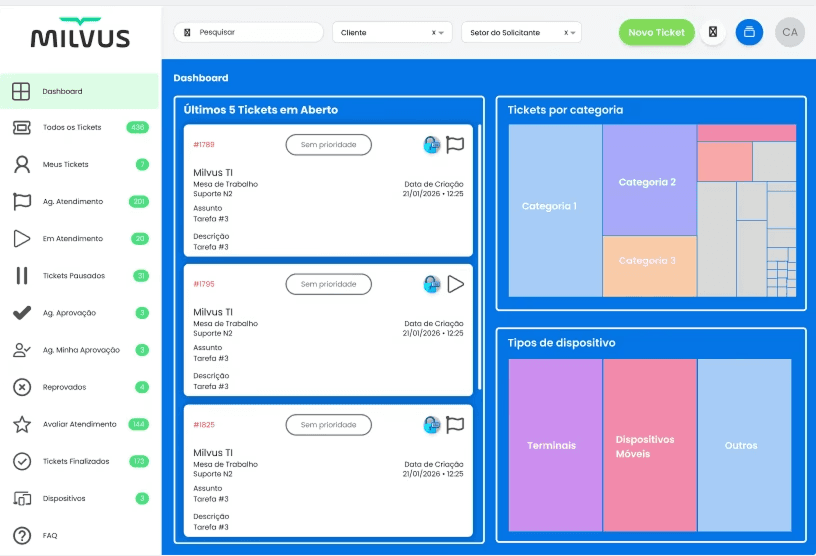The width and height of the screenshot is (816, 556).
Task: Select Categoria 3 orange block in treemap
Action: (x=649, y=266)
